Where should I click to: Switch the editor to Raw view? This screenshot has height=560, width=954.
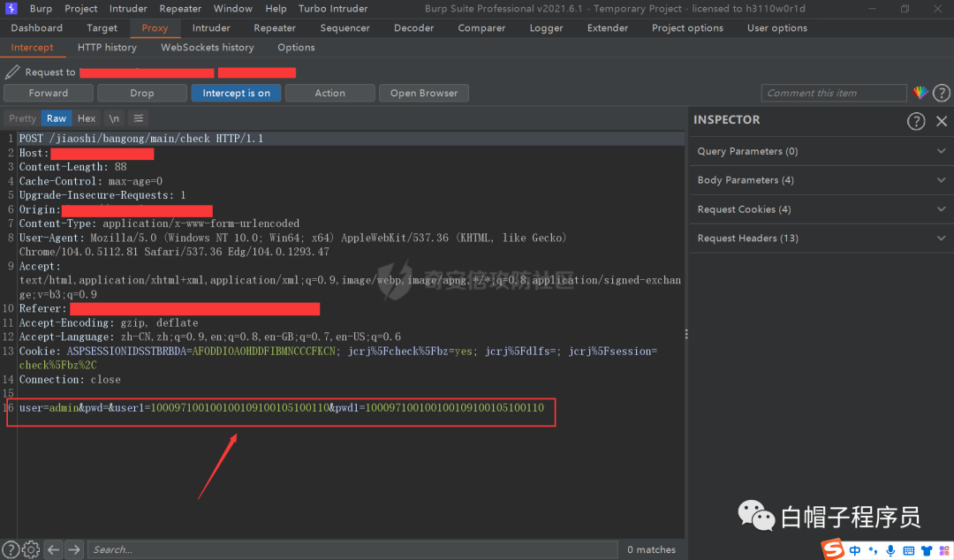tap(57, 118)
